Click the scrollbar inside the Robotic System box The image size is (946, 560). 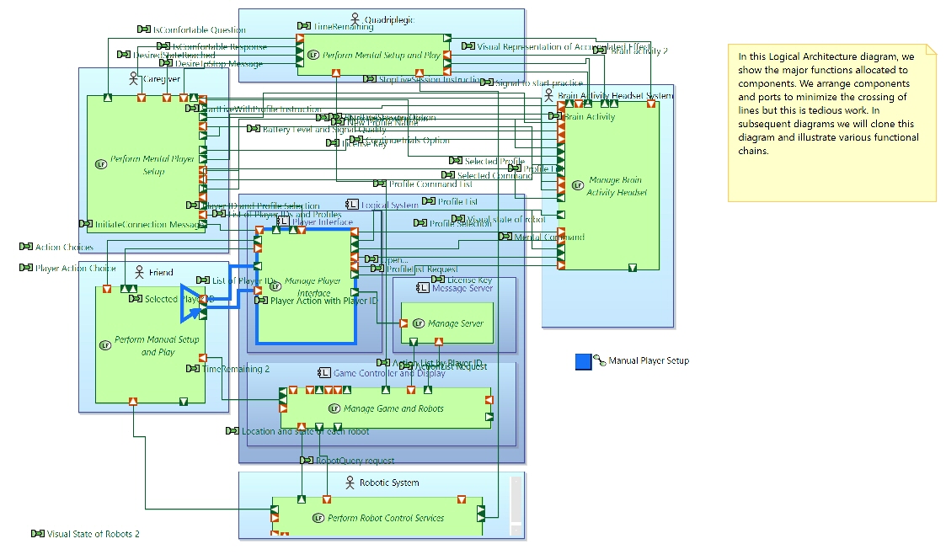[x=516, y=506]
